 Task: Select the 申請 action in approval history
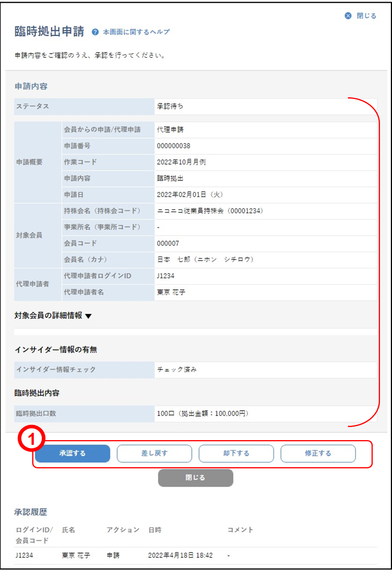[113, 555]
